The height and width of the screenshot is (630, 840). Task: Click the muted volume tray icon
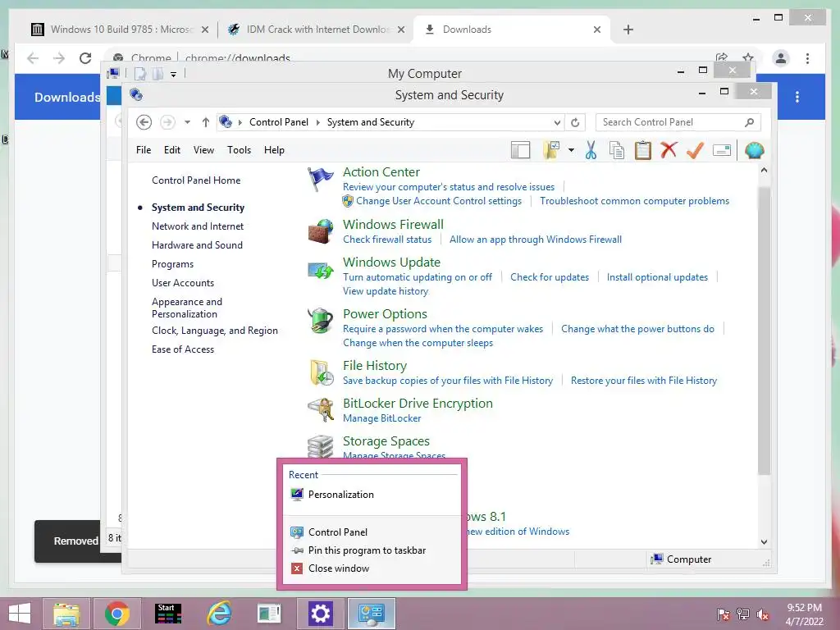point(763,614)
